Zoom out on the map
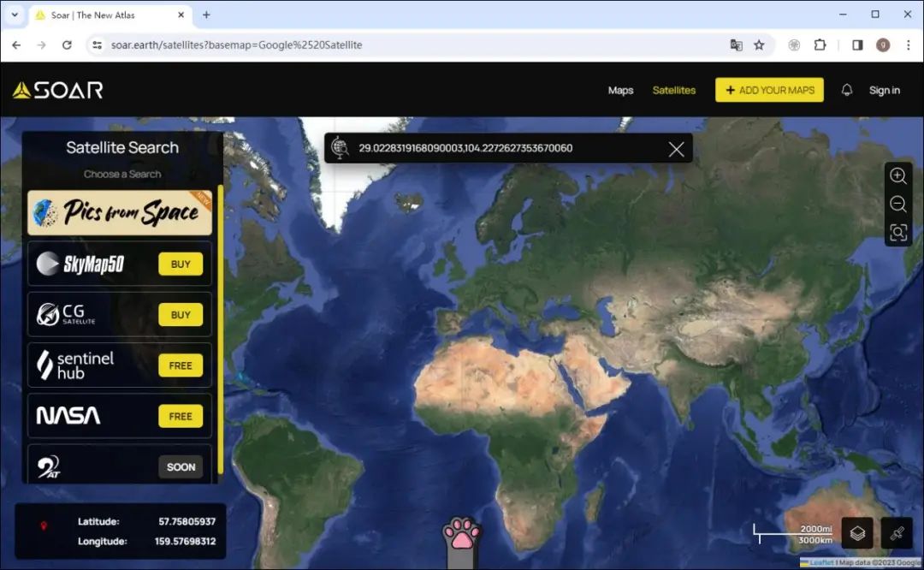Screen dimensions: 924x570 [x=898, y=204]
